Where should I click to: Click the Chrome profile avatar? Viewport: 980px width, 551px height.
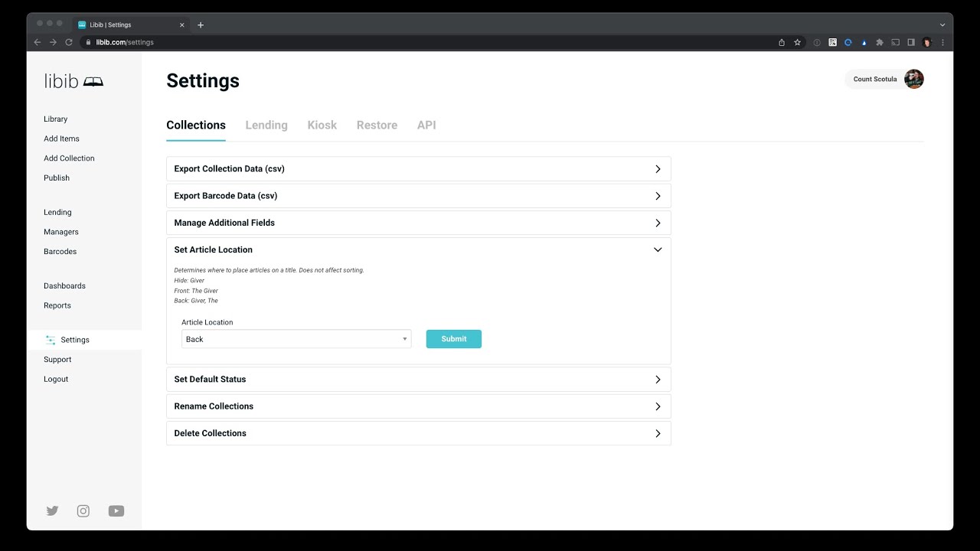927,42
